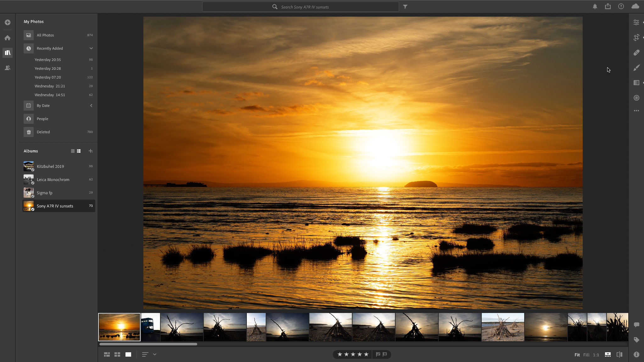Click the Add Photos plus icon

(x=8, y=22)
